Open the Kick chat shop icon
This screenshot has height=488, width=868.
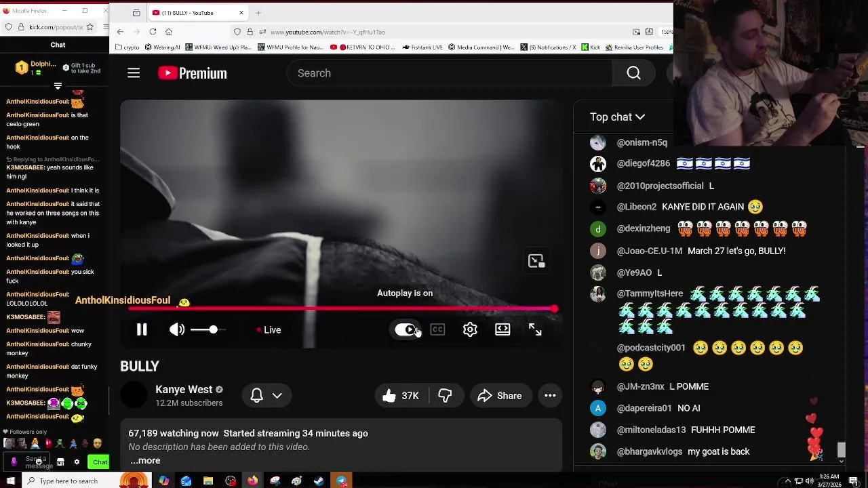(60, 462)
